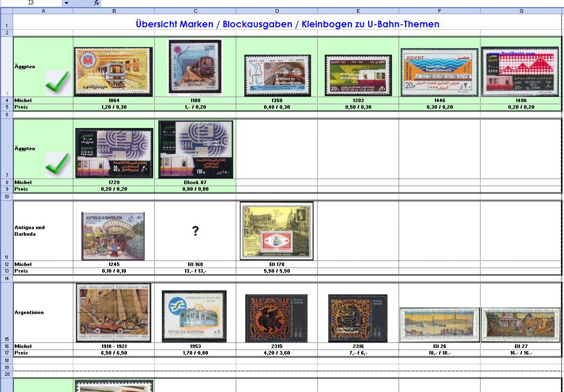564x392 pixels.
Task: Select column G header
Action: tap(521, 11)
